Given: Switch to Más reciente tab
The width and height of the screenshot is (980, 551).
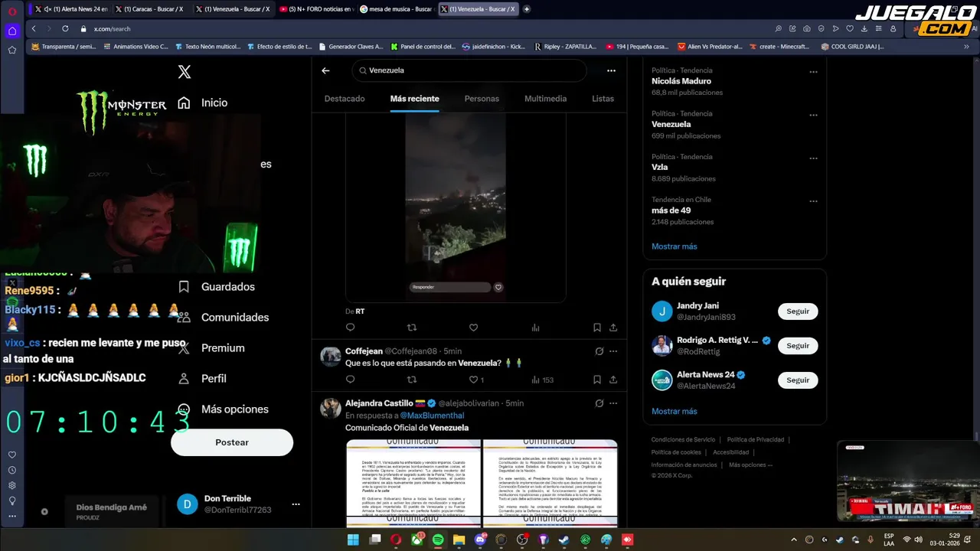Looking at the screenshot, I should tap(414, 99).
